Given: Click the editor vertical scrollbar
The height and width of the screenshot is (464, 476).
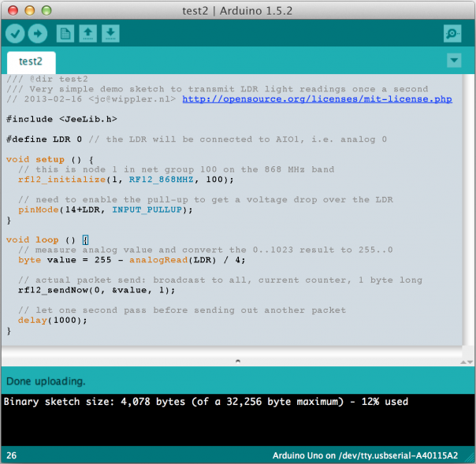Looking at the screenshot, I should (x=469, y=210).
